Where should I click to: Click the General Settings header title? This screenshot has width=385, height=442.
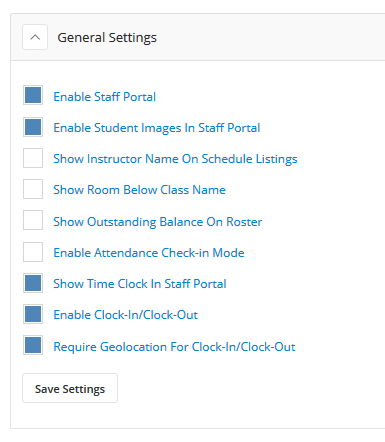pos(107,38)
